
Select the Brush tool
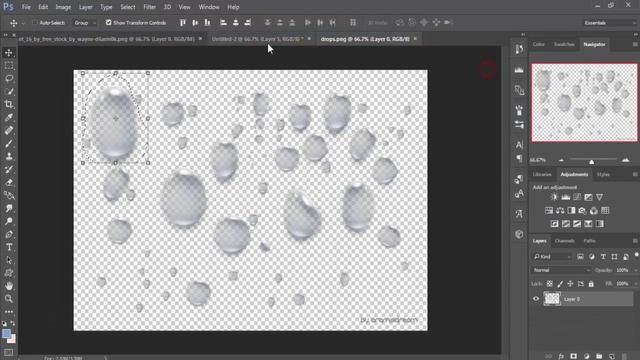click(x=9, y=143)
